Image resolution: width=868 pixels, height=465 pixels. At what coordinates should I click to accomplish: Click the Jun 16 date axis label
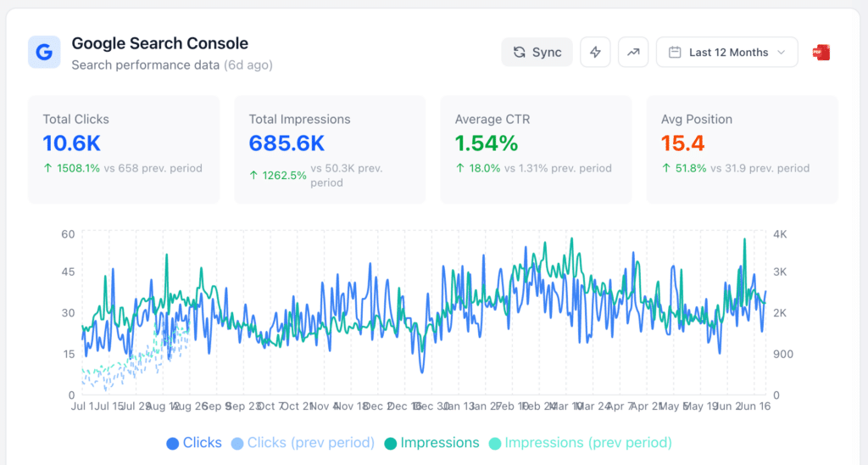754,406
